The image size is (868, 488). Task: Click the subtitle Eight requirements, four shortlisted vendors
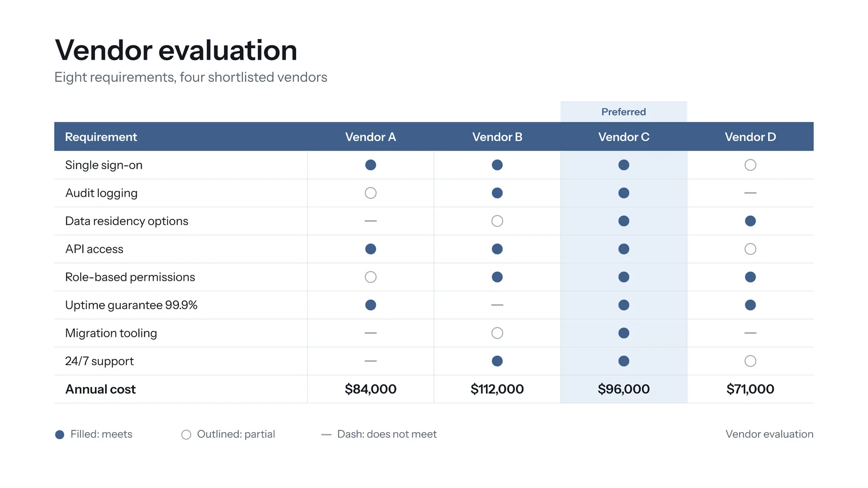pyautogui.click(x=190, y=78)
